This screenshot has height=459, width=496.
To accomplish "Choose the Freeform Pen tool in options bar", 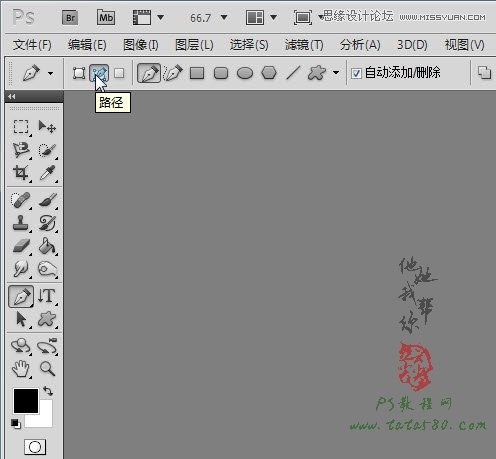I will coord(173,73).
